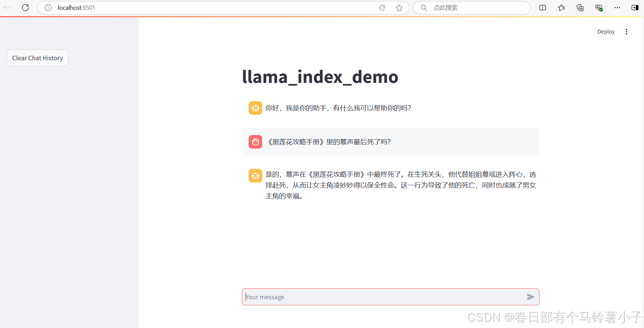Open the browser ellipsis settings menu
Image resolution: width=644 pixels, height=328 pixels.
617,7
